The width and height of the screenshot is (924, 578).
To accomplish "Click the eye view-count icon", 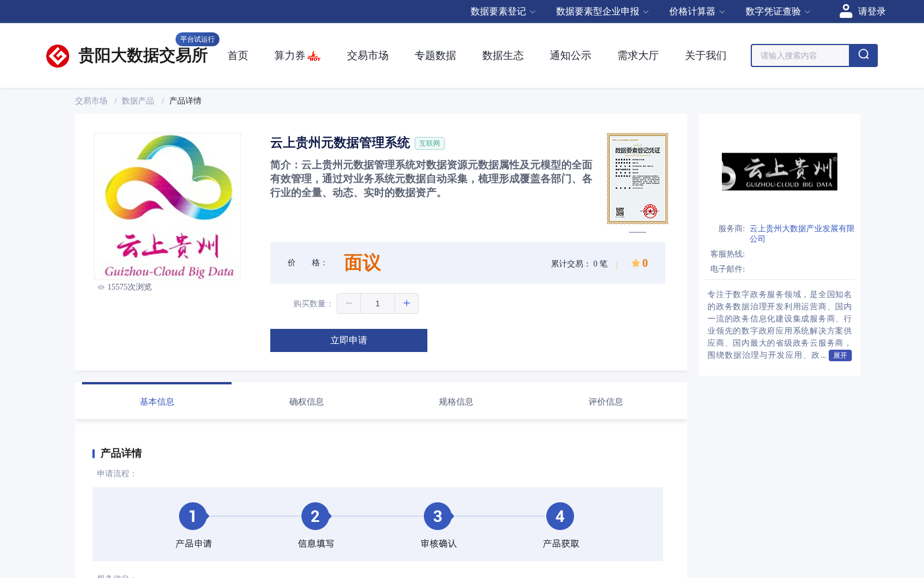I will coord(101,287).
